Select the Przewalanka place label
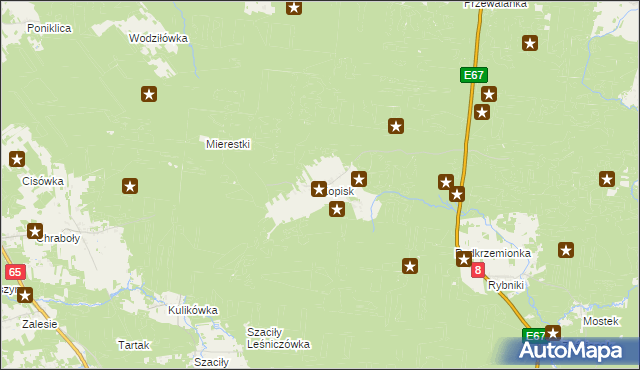Image resolution: width=640 pixels, height=370 pixels. click(496, 4)
